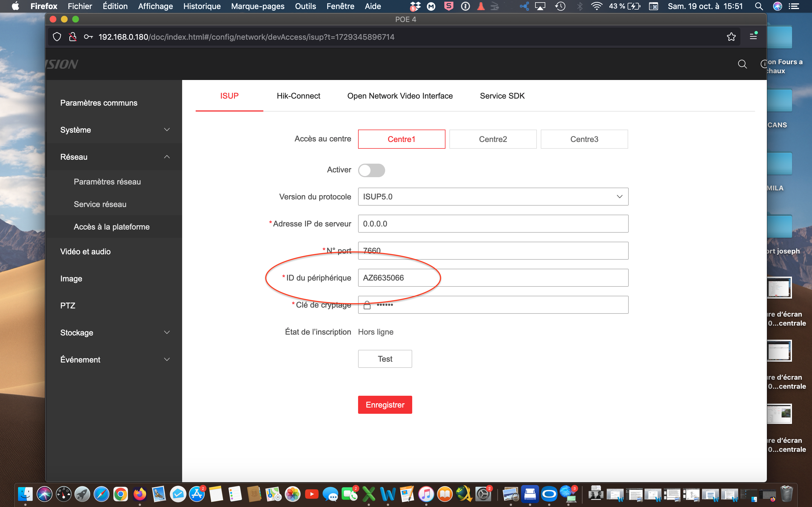Switch to the Hik-Connect tab
812x507 pixels.
[298, 96]
